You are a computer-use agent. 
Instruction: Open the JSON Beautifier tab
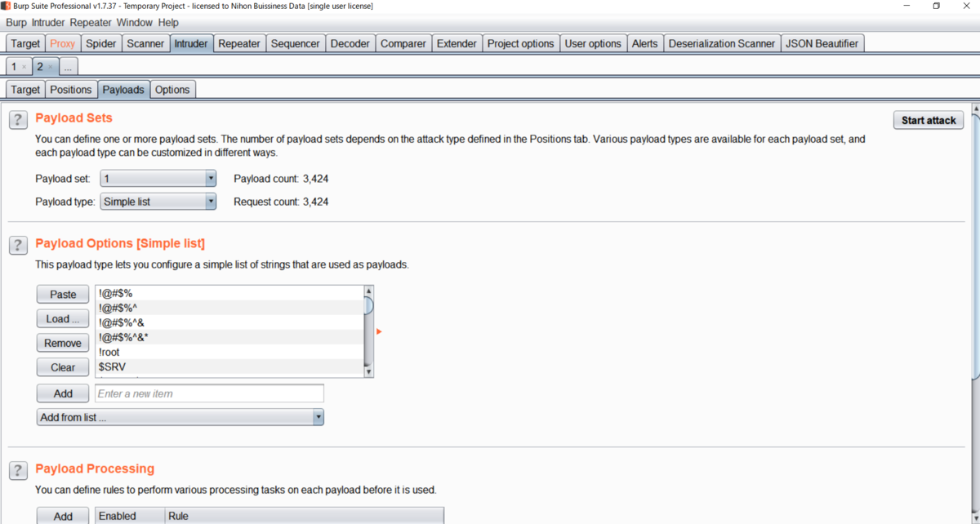(822, 43)
